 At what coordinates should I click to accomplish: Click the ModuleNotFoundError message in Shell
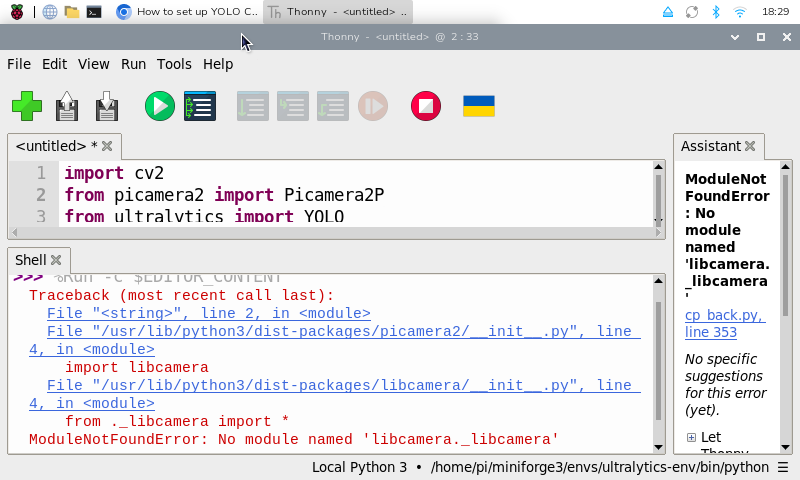(293, 440)
